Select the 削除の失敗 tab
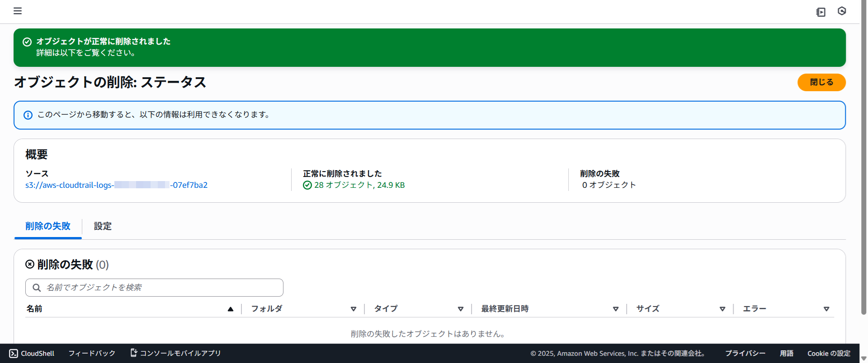This screenshot has width=868, height=363. (48, 226)
